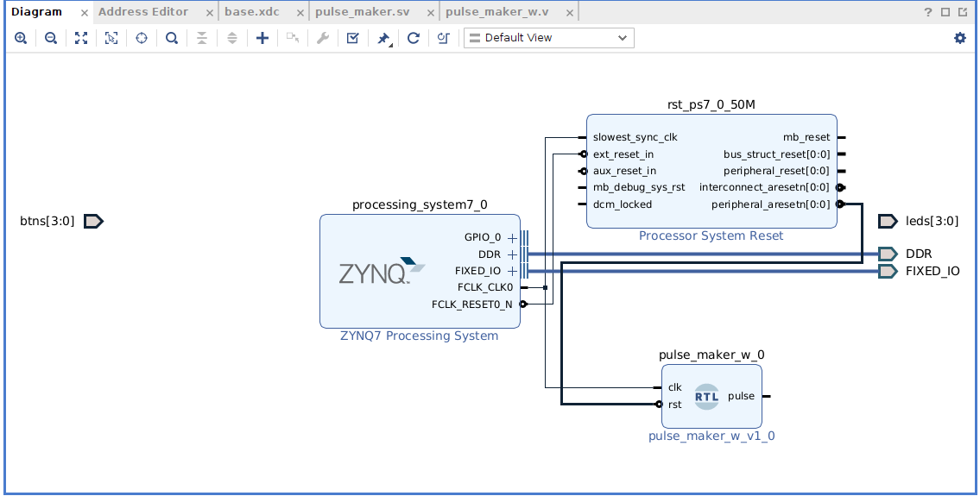Image resolution: width=980 pixels, height=496 pixels.
Task: Open help with the question mark icon
Action: 928,12
